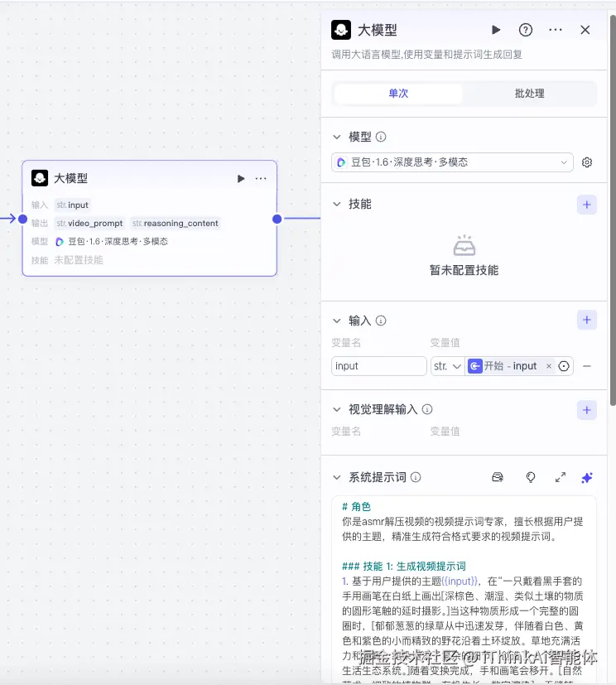Image resolution: width=616 pixels, height=685 pixels.
Task: Open the str type dropdown
Action: click(x=447, y=366)
